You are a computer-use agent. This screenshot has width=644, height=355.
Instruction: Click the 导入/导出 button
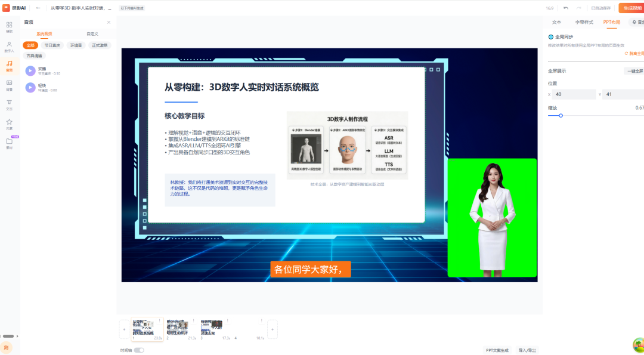click(527, 350)
